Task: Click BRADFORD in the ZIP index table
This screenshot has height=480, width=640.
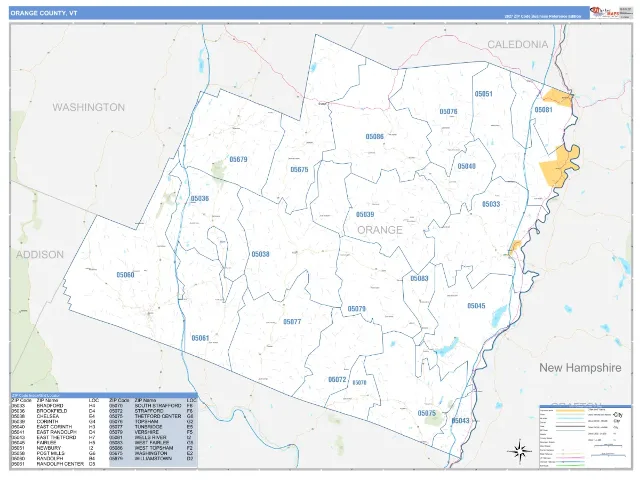Action: (50, 406)
